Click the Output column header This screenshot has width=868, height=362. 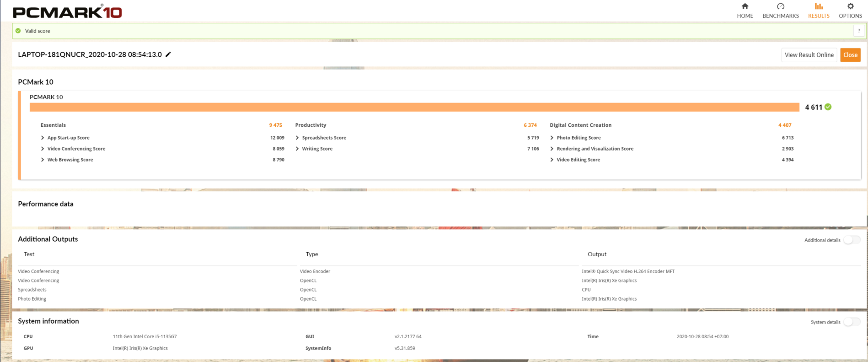597,254
